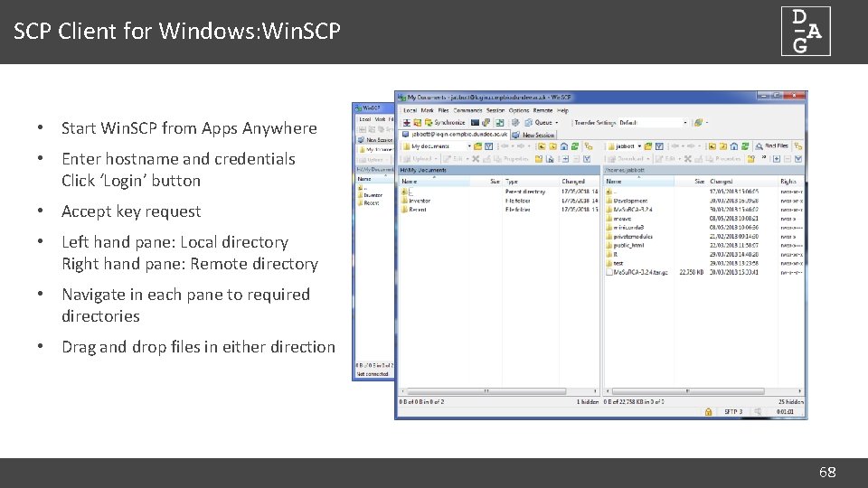Click the remote pane horizontal scrollbar
Image resolution: width=868 pixels, height=488 pixels.
(x=703, y=391)
